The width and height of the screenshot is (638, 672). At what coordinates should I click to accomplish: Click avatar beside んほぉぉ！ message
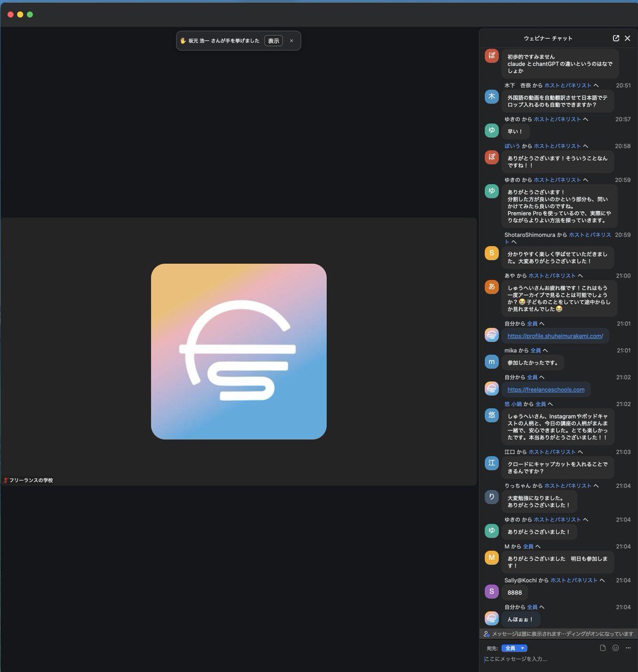coord(491,618)
